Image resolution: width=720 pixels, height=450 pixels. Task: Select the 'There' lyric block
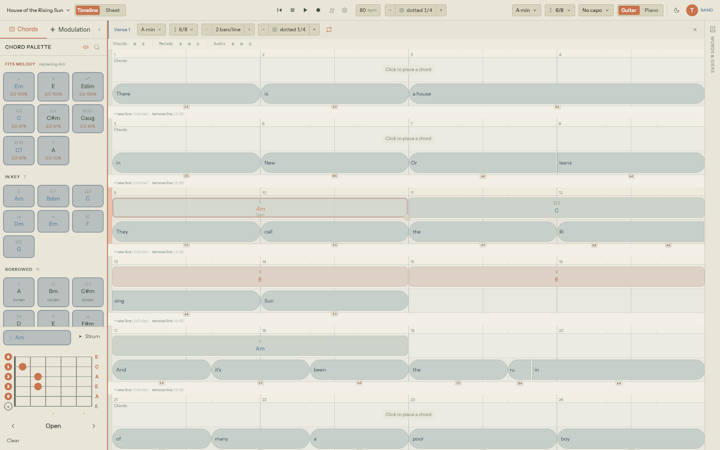tap(186, 94)
